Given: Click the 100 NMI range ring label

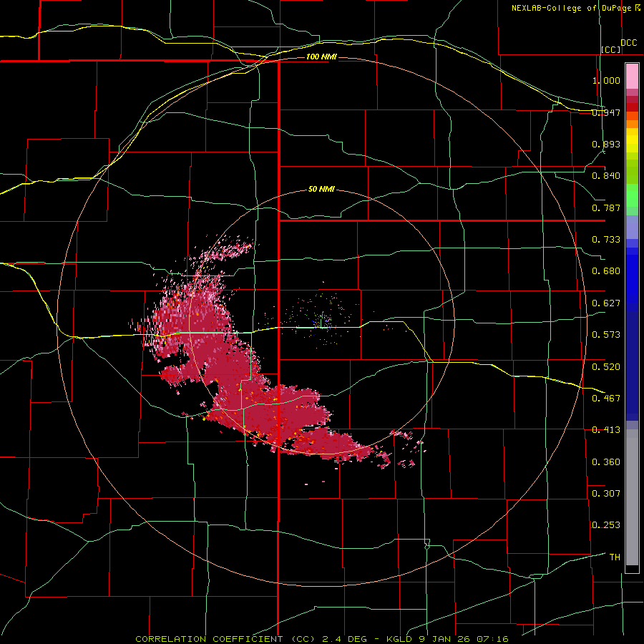Looking at the screenshot, I should tap(321, 57).
